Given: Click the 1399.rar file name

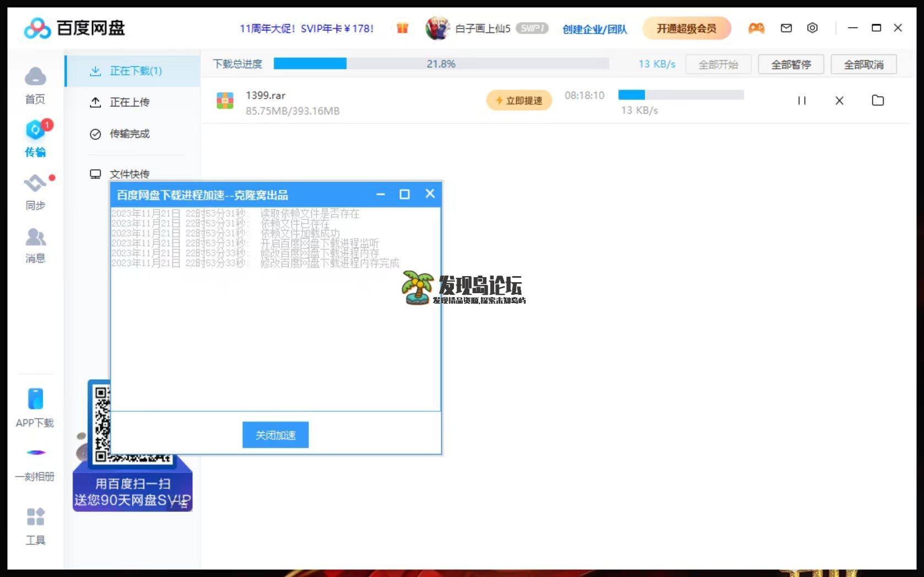Looking at the screenshot, I should [266, 95].
